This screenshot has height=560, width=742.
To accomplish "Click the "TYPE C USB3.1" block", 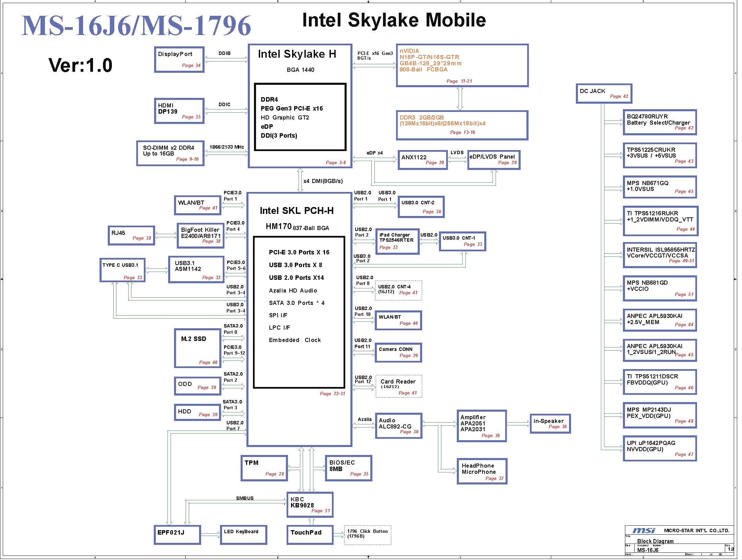I will point(123,270).
